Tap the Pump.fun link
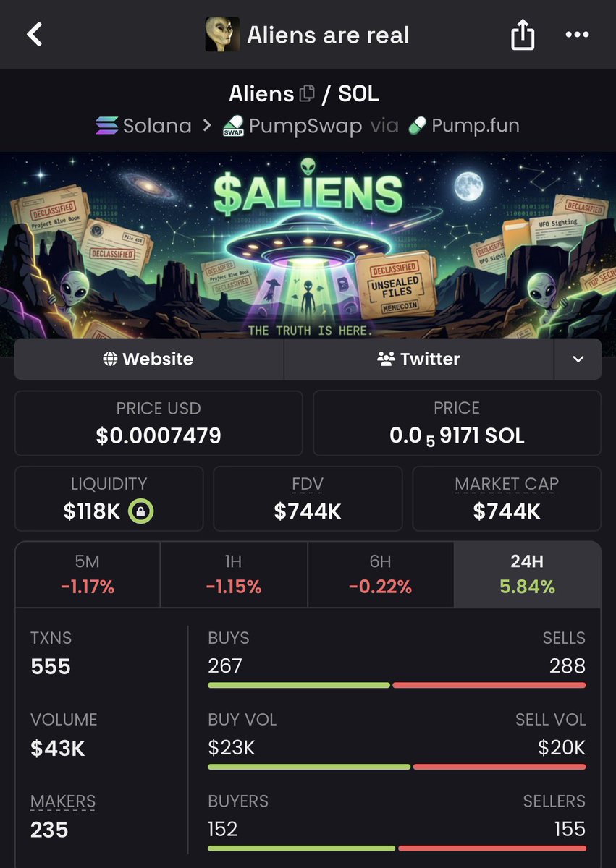This screenshot has width=616, height=868. (x=464, y=126)
